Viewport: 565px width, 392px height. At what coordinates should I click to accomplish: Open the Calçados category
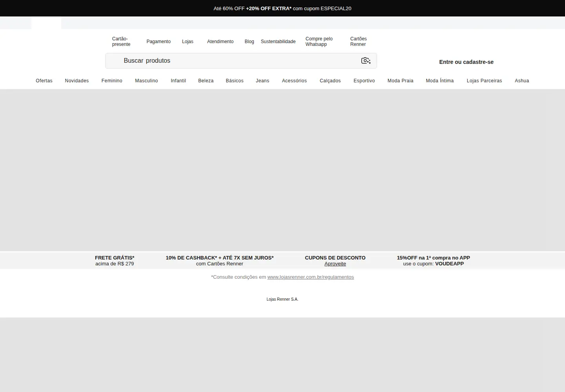330,81
